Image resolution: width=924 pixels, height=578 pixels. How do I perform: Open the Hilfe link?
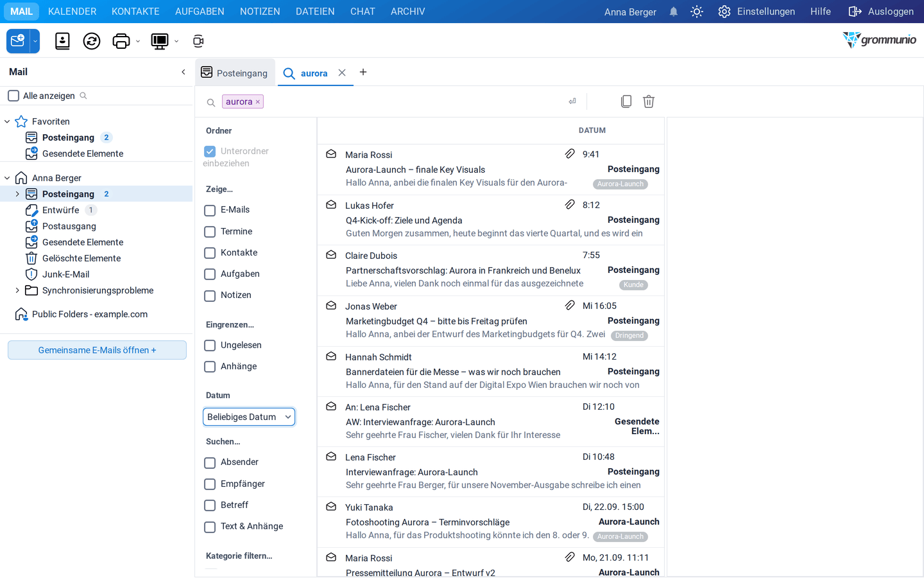pos(821,12)
